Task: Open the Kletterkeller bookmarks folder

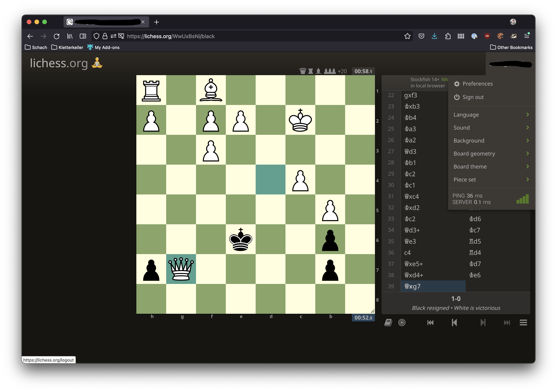Action: [67, 47]
